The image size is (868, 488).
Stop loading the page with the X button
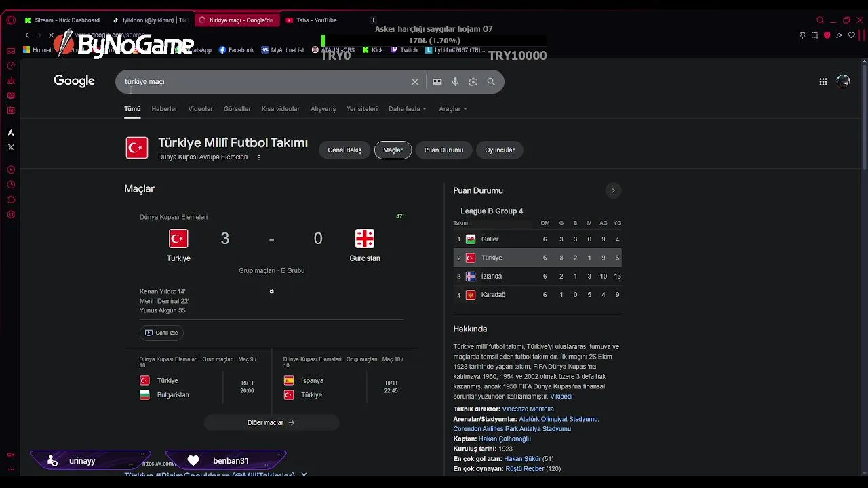(51, 35)
